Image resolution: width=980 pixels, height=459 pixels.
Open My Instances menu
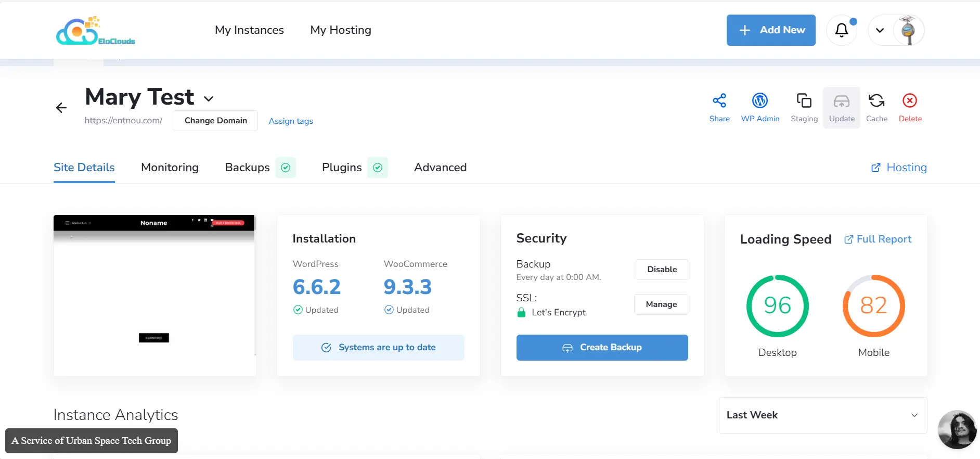(249, 30)
